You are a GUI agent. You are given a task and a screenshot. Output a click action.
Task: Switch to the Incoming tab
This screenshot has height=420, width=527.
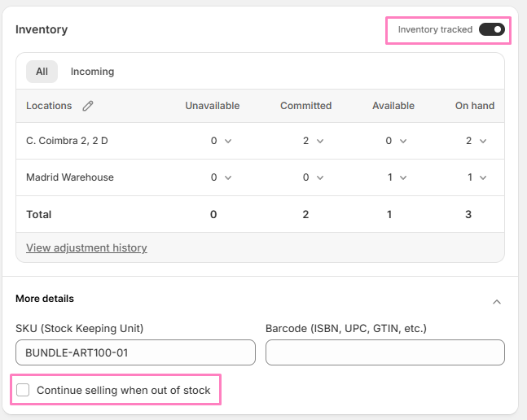coord(92,72)
